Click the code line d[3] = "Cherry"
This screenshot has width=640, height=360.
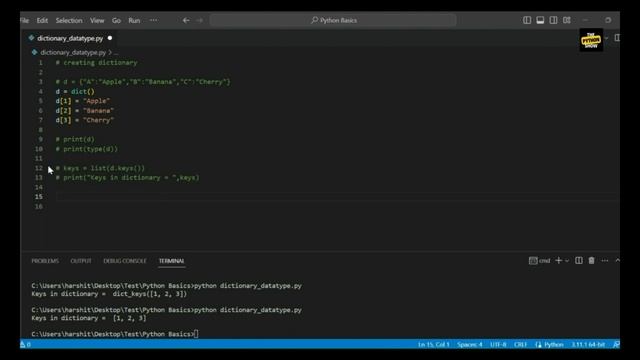pos(85,120)
